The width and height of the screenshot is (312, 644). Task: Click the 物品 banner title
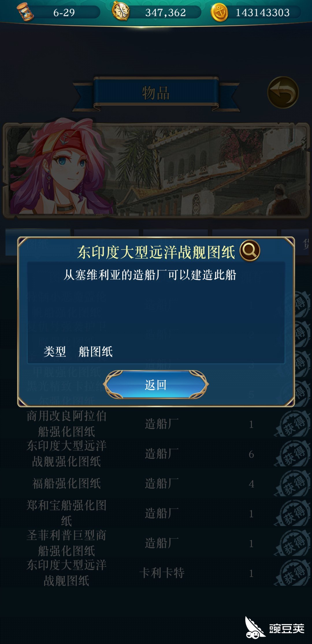click(156, 93)
